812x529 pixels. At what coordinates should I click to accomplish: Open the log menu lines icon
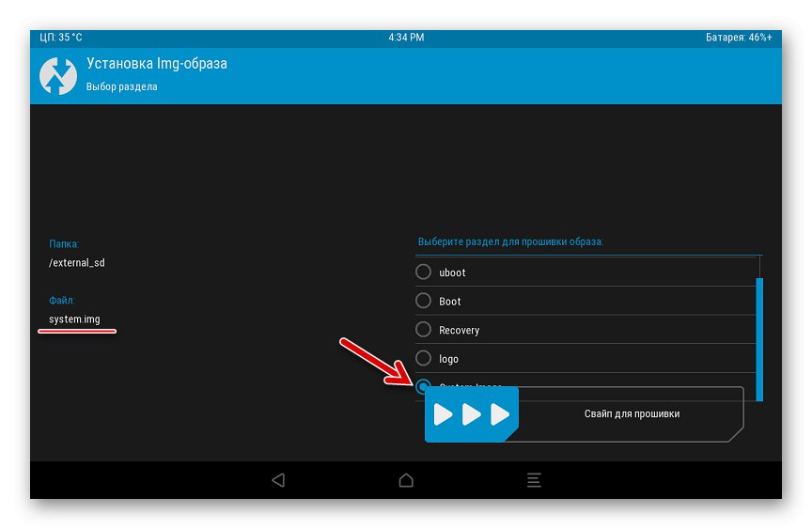click(534, 480)
